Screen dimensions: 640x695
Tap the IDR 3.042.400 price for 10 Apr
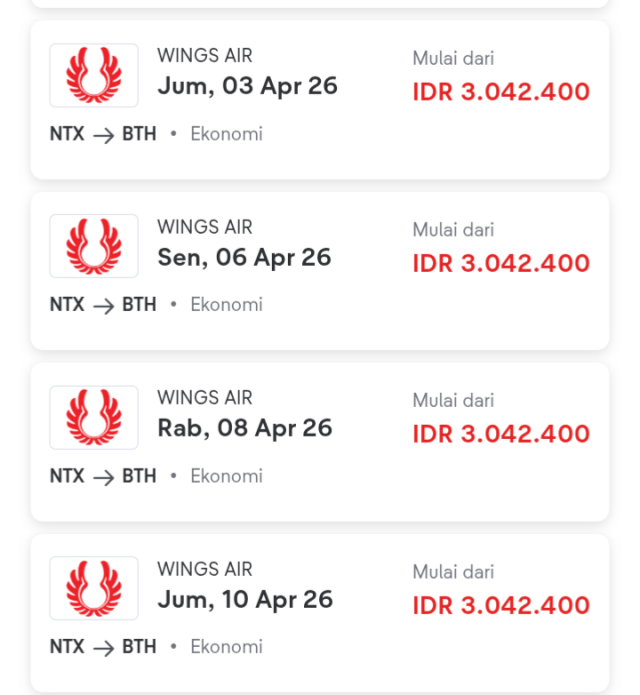click(501, 605)
